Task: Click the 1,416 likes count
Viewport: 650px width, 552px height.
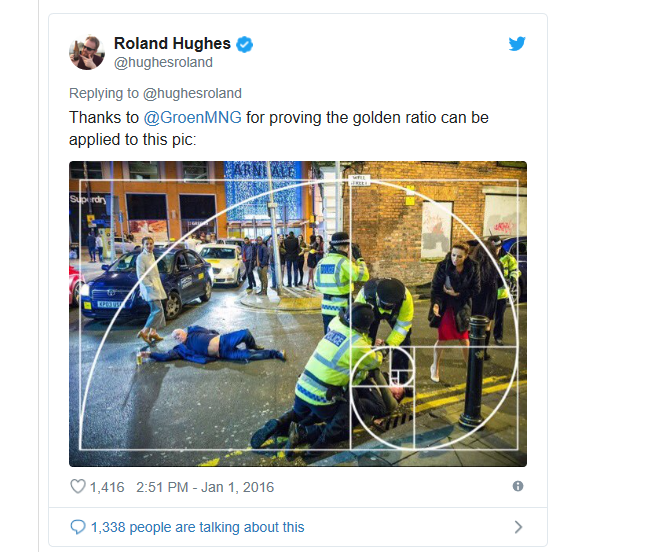Action: point(107,487)
